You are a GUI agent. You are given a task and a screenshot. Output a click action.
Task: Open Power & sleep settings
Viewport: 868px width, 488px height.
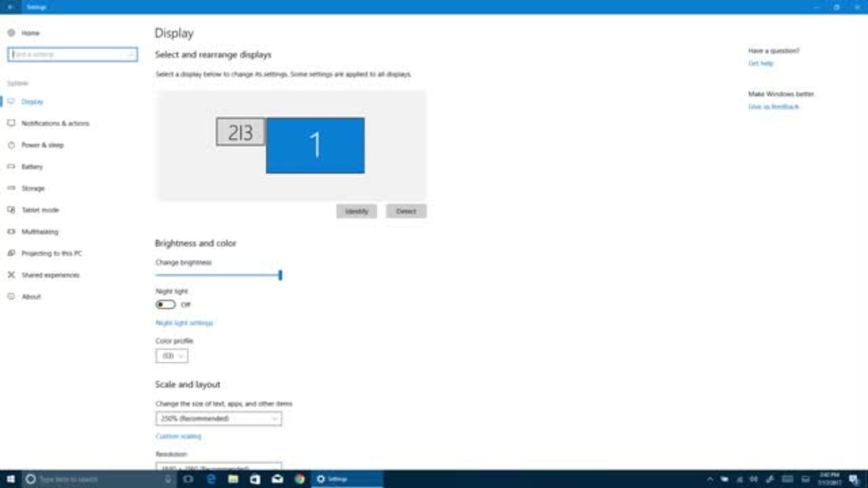(x=42, y=145)
